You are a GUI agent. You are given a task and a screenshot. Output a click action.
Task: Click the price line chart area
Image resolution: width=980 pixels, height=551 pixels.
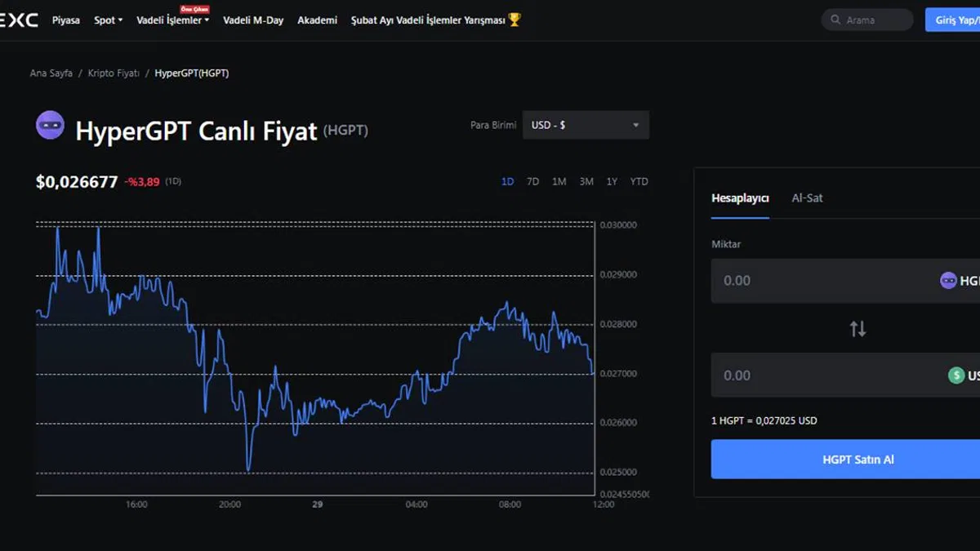(x=315, y=358)
